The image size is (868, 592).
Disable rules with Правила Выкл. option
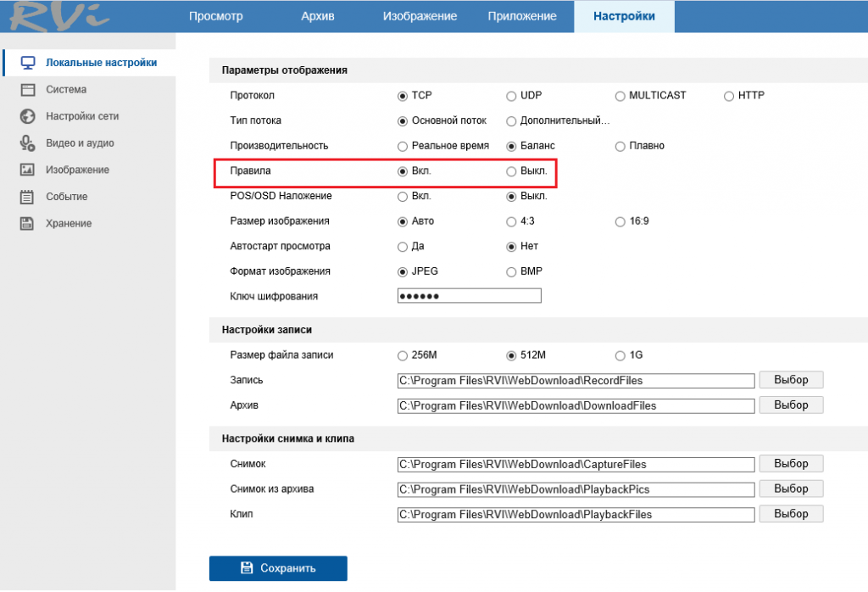tap(511, 171)
